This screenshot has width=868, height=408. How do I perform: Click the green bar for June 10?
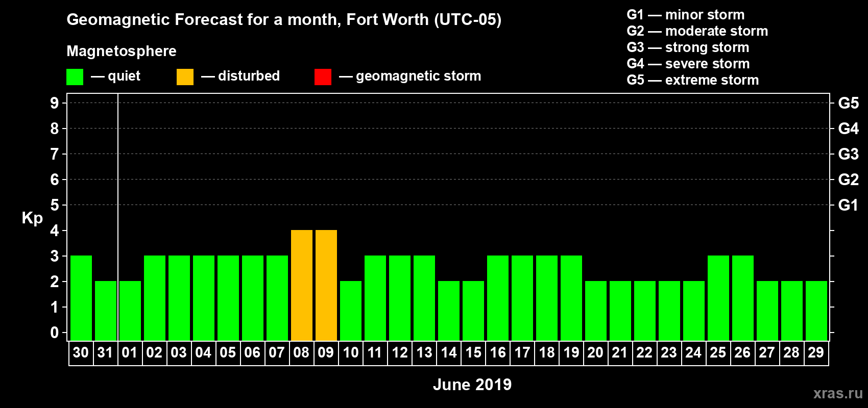tap(350, 311)
